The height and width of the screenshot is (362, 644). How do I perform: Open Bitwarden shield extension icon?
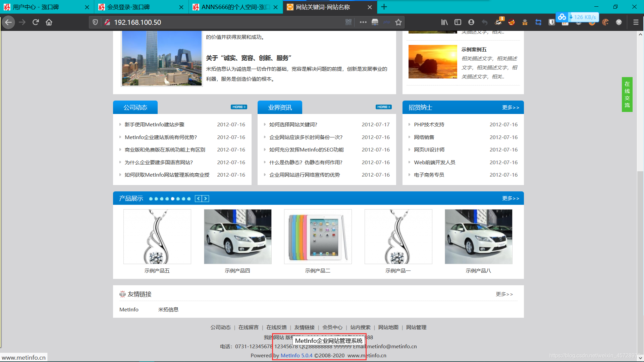pyautogui.click(x=552, y=22)
